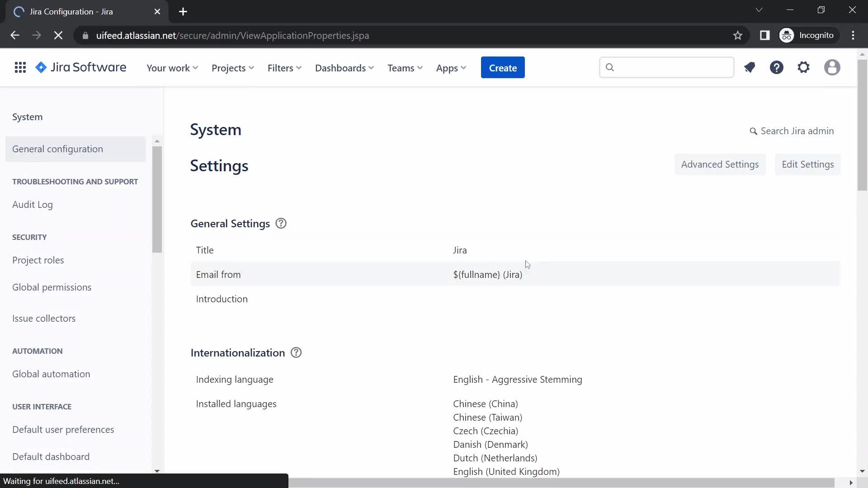Click Dutch (Netherlands) in installed languages

pyautogui.click(x=495, y=458)
